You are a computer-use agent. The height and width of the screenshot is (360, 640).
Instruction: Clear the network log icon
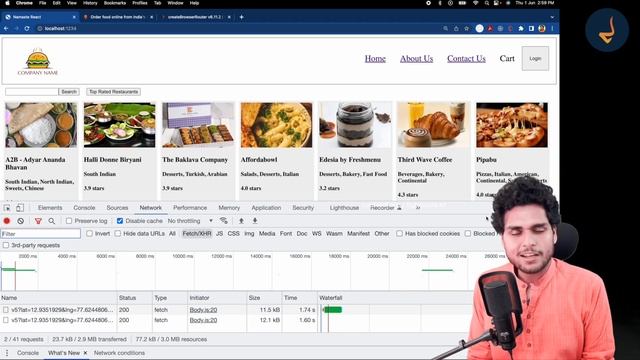click(20, 221)
